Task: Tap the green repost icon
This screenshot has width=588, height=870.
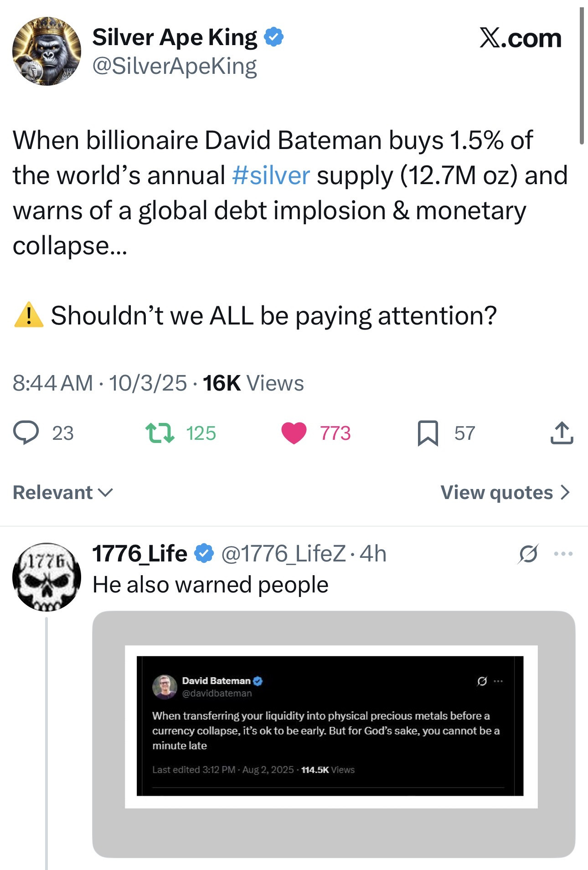Action: tap(160, 433)
